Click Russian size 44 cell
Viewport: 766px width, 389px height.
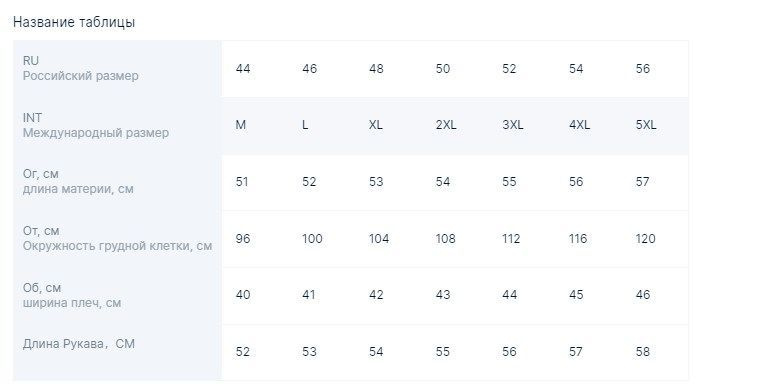click(x=243, y=68)
